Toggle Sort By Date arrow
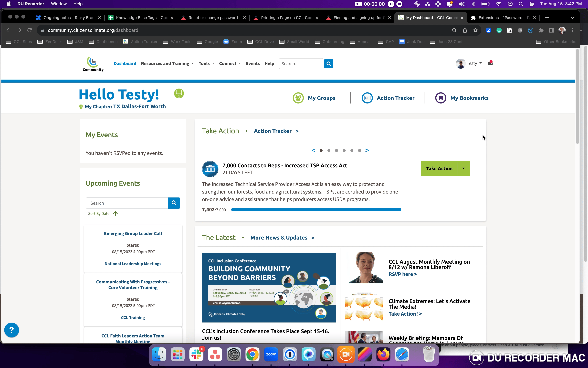Image resolution: width=588 pixels, height=368 pixels. pos(115,213)
